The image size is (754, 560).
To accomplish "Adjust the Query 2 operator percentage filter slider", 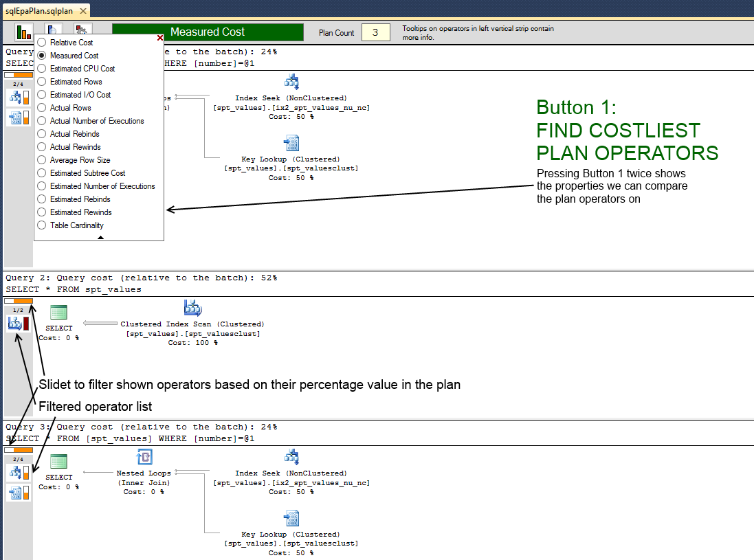I will click(19, 301).
